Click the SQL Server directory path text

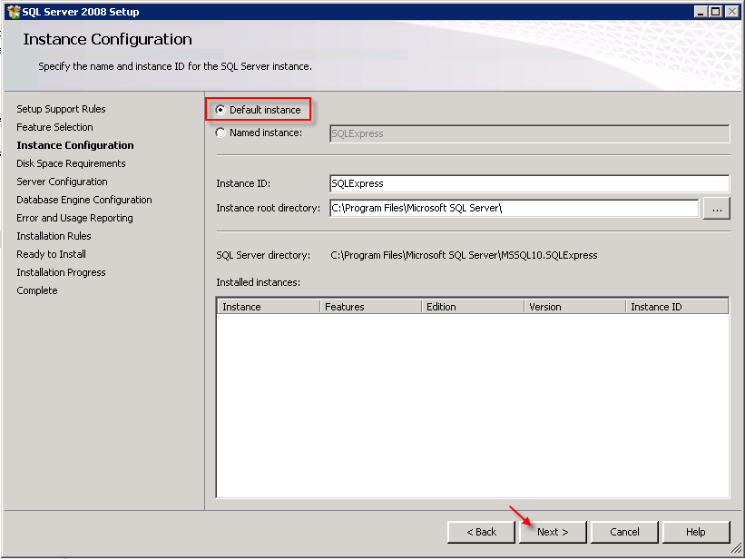(x=464, y=255)
